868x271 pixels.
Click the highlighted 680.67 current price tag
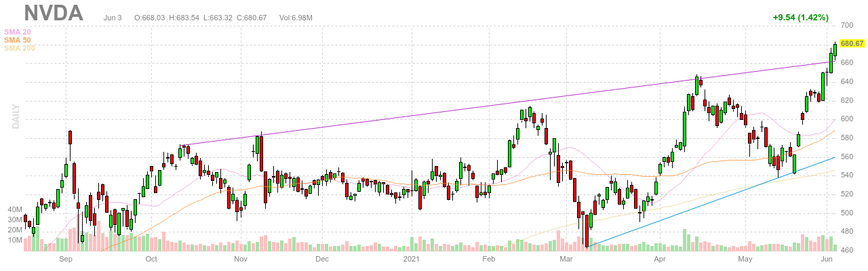(852, 43)
